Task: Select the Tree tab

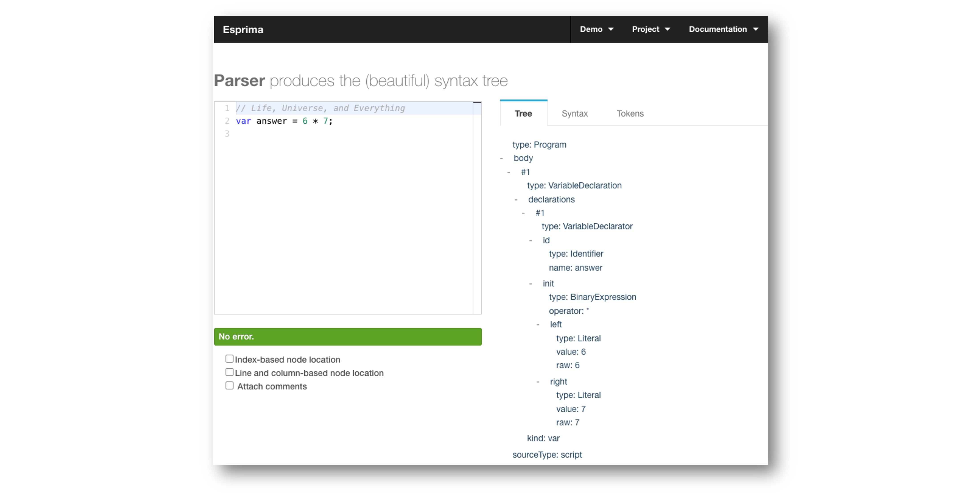Action: (x=523, y=113)
